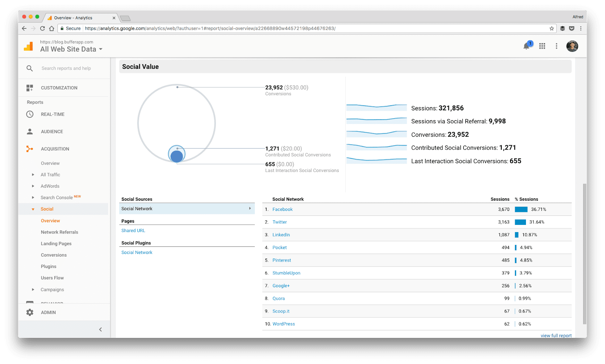Open the Quora social network link
The width and height of the screenshot is (605, 364).
tap(279, 299)
